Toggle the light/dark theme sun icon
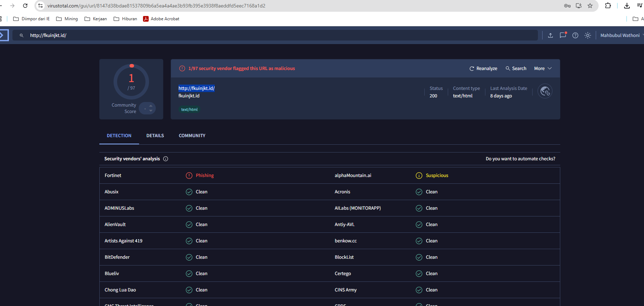Screen dimensions: 644x306 [588, 35]
